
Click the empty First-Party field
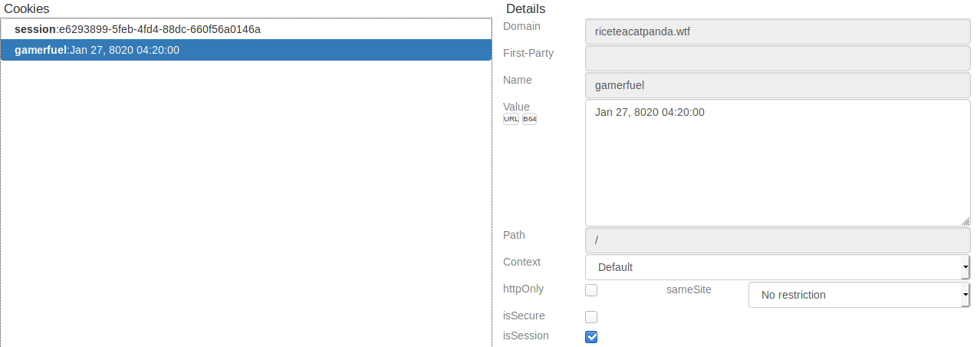coord(777,59)
